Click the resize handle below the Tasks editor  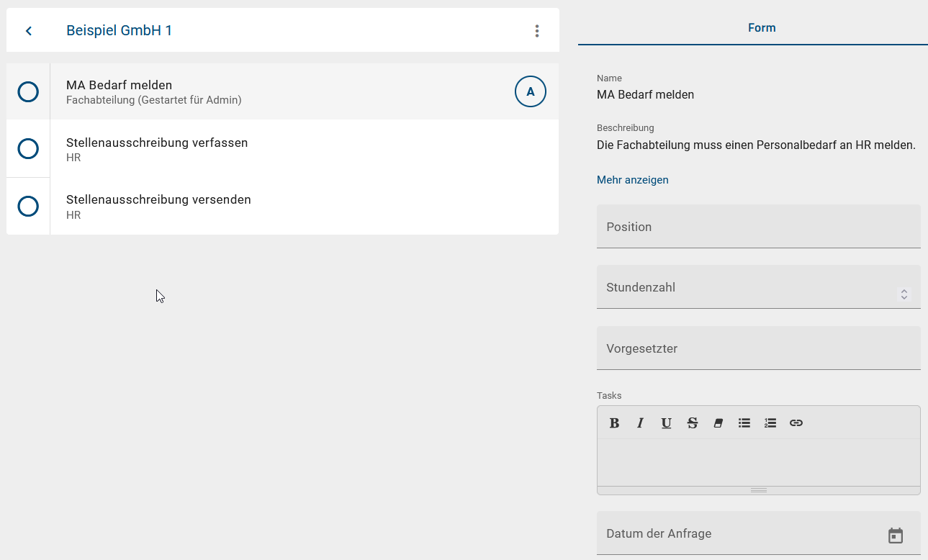[x=758, y=489]
